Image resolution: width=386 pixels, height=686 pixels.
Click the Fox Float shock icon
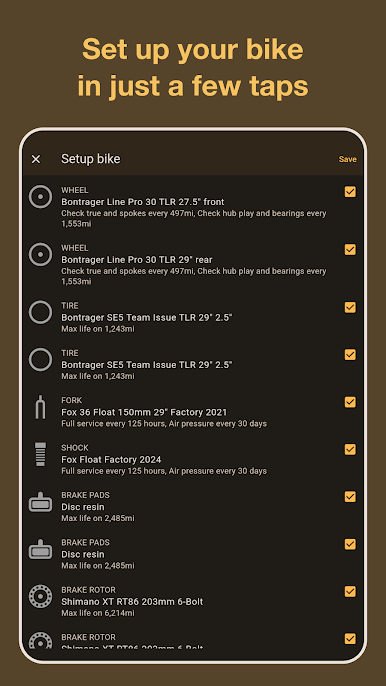tap(40, 454)
